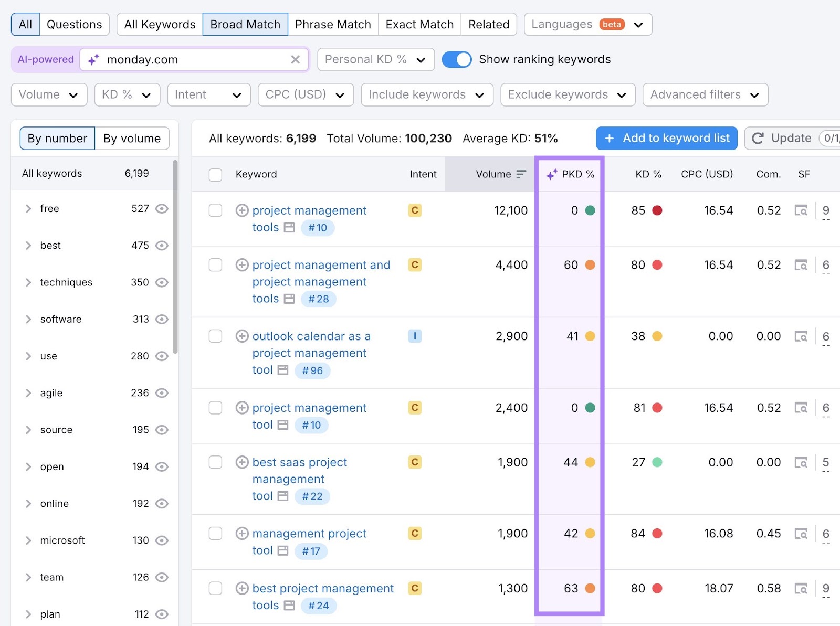The width and height of the screenshot is (840, 626).
Task: Toggle eye icon for 'free' group
Action: [x=162, y=209]
